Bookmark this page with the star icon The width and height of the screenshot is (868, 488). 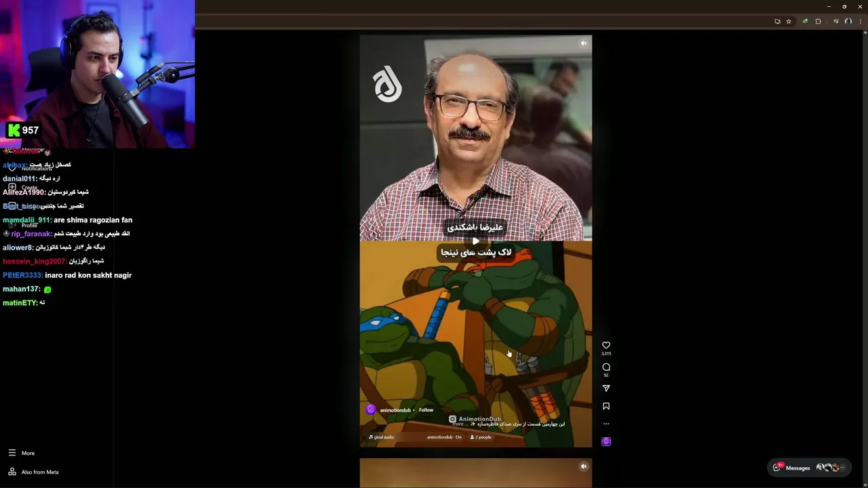point(789,22)
